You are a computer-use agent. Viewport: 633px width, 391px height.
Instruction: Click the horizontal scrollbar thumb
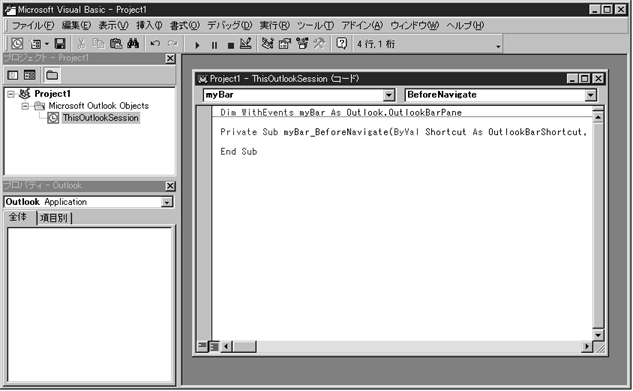[x=244, y=346]
